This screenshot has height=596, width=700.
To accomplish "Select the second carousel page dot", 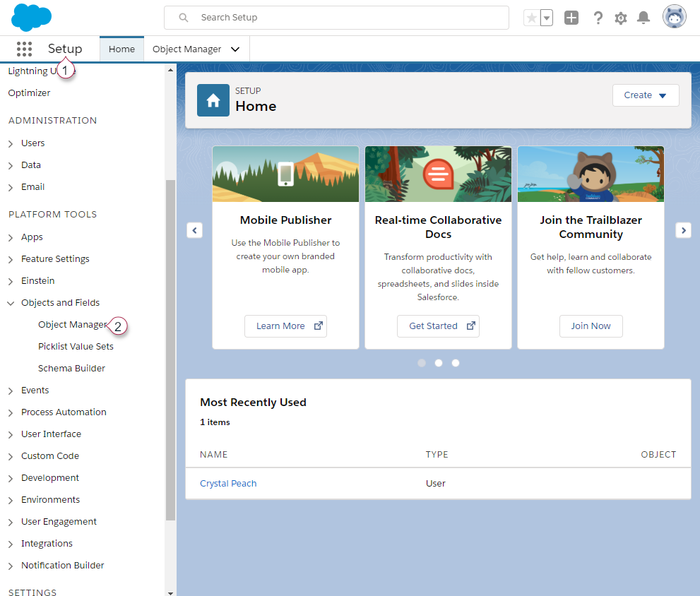I will click(x=439, y=363).
